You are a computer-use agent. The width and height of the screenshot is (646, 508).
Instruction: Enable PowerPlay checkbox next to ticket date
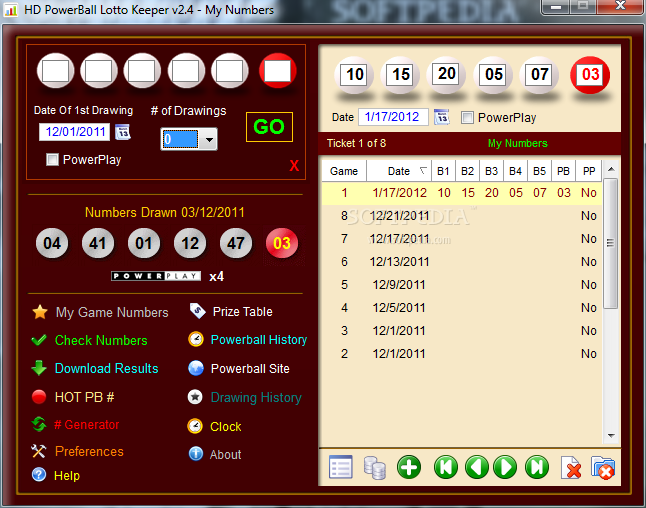pos(467,117)
